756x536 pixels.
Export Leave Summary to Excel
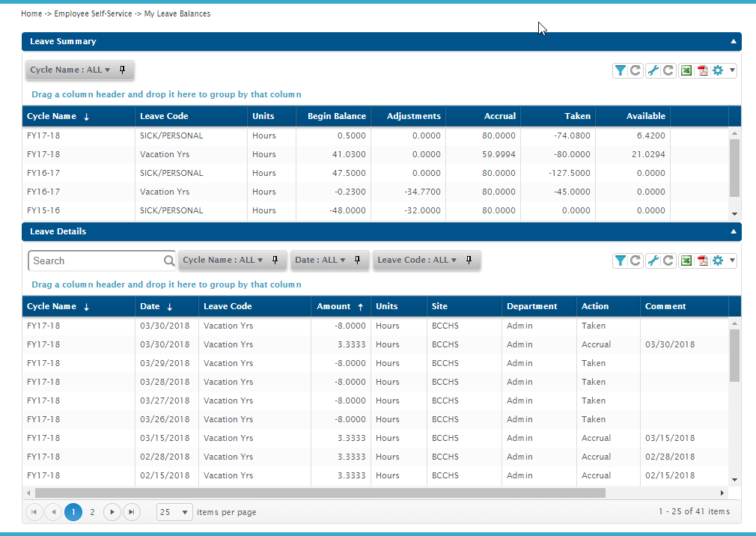[686, 70]
